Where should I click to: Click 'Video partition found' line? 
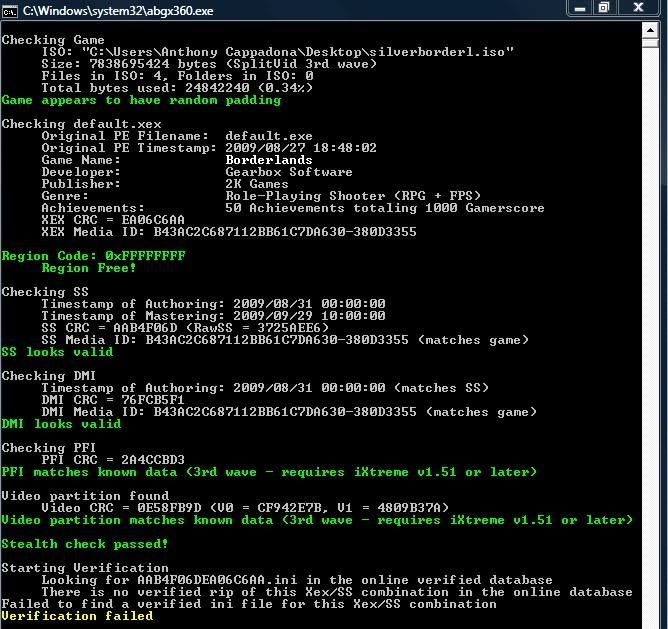pos(85,496)
